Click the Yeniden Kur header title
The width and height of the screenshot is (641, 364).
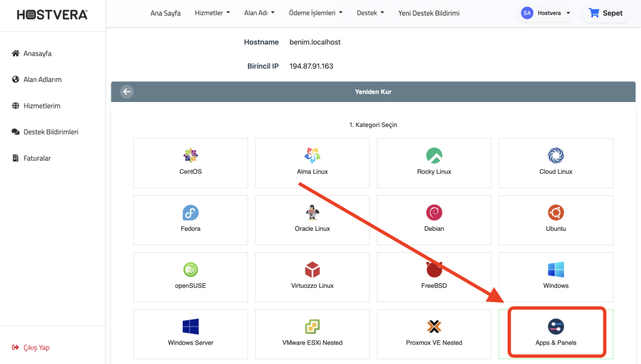(373, 92)
